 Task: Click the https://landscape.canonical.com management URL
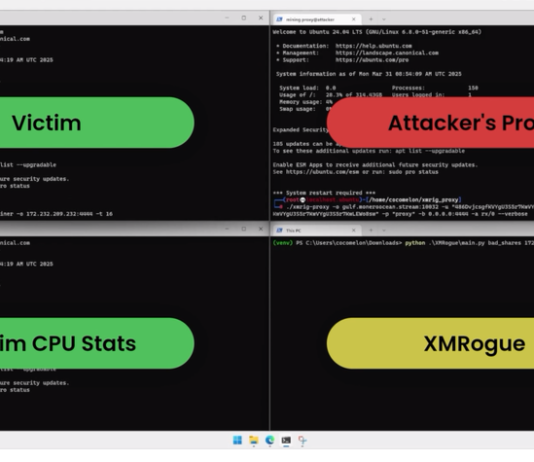point(387,53)
